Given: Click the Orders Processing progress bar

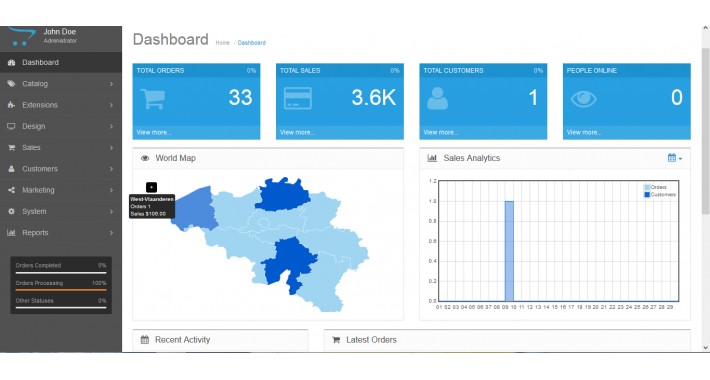Looking at the screenshot, I should coord(61,290).
